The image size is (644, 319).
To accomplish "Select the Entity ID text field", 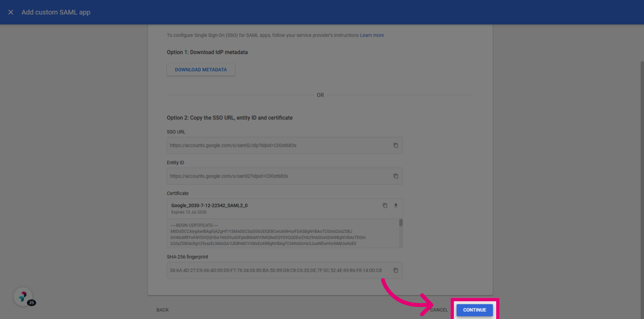I will (285, 176).
